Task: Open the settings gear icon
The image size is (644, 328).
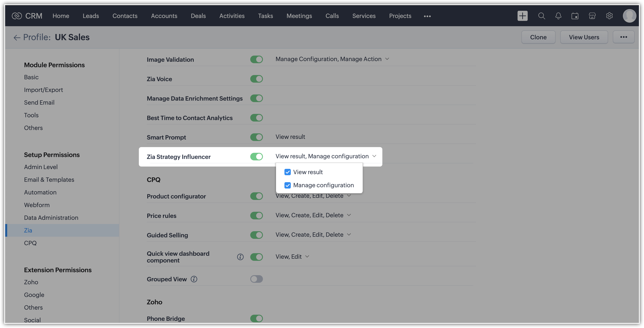Action: click(x=609, y=16)
